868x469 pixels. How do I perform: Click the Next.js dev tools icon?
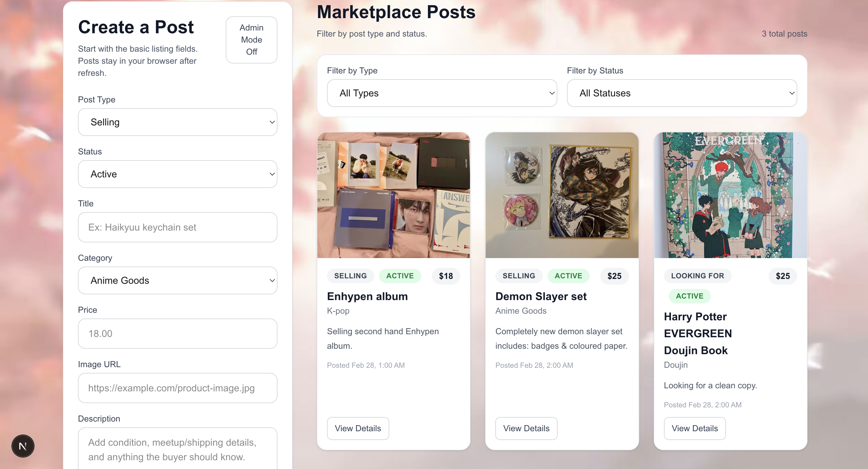click(23, 446)
